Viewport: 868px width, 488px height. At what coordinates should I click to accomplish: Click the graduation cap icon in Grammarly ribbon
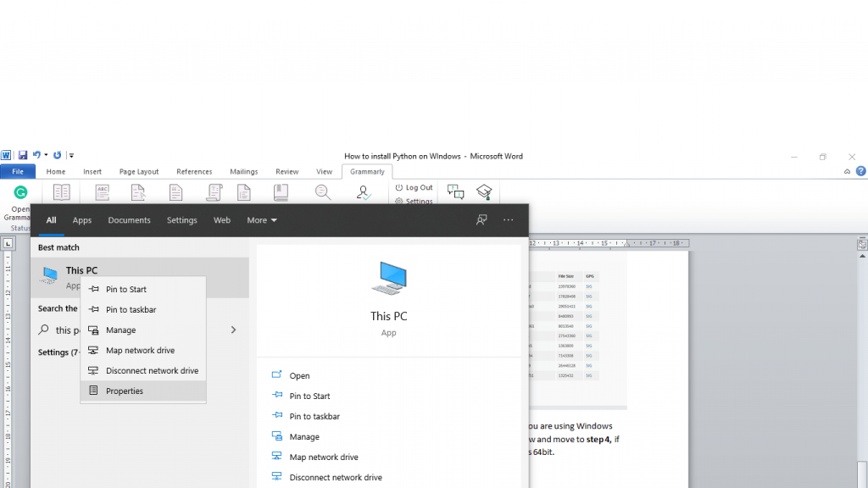[x=484, y=192]
